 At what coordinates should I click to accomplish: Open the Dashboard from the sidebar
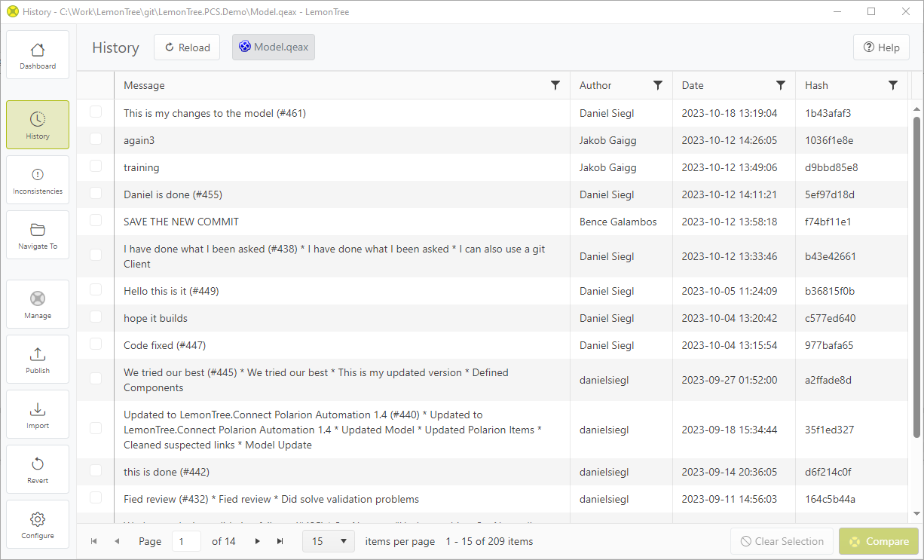(x=38, y=55)
